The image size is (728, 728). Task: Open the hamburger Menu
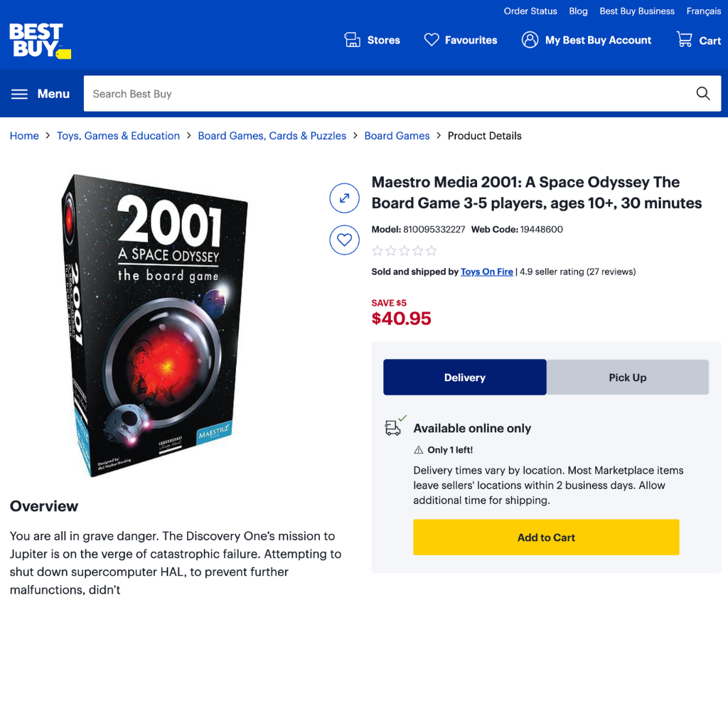click(x=41, y=94)
